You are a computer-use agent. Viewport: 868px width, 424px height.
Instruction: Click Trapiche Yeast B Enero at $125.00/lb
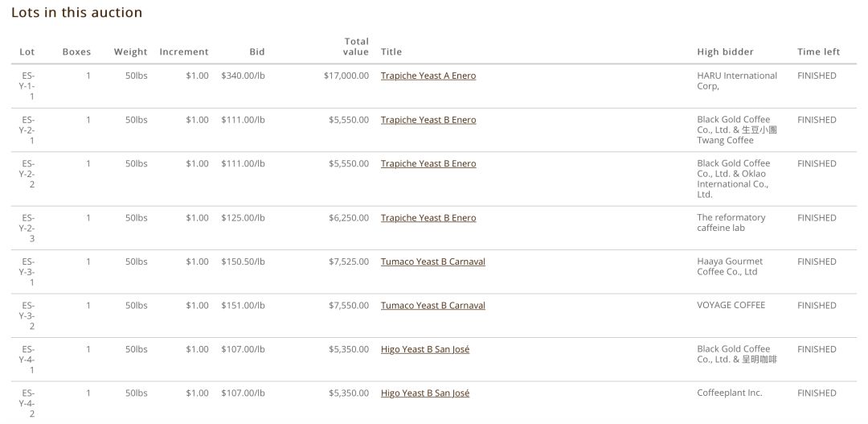point(428,218)
